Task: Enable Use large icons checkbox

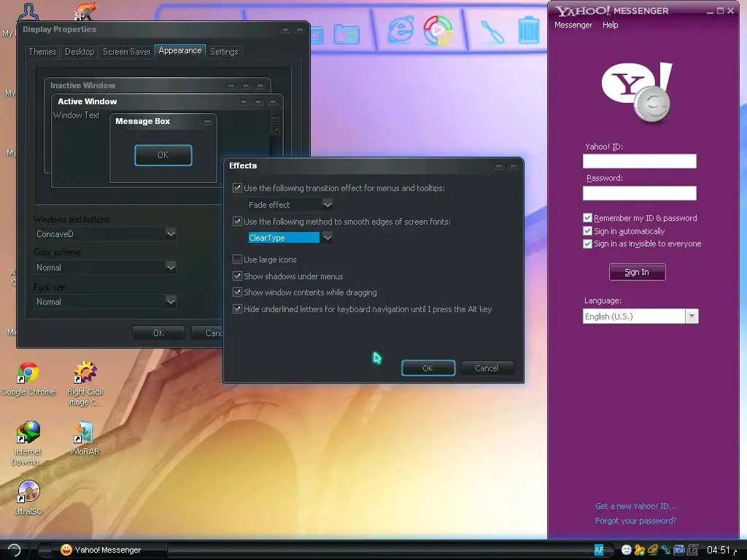Action: pyautogui.click(x=237, y=259)
